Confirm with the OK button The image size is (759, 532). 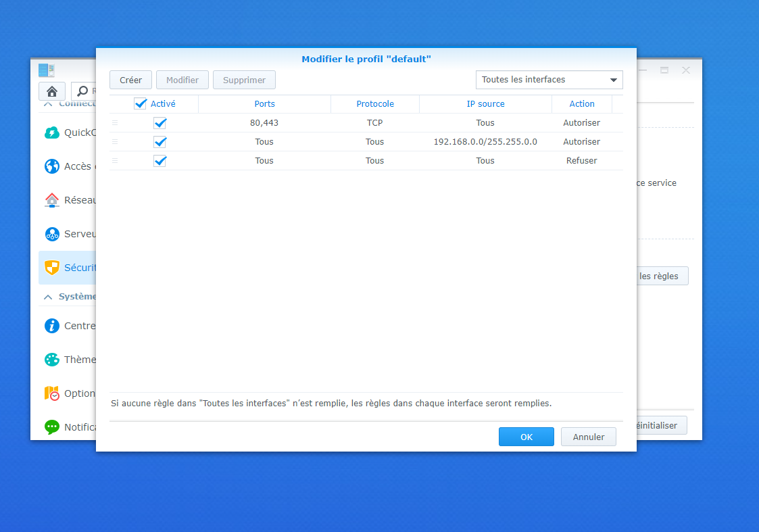(x=526, y=437)
